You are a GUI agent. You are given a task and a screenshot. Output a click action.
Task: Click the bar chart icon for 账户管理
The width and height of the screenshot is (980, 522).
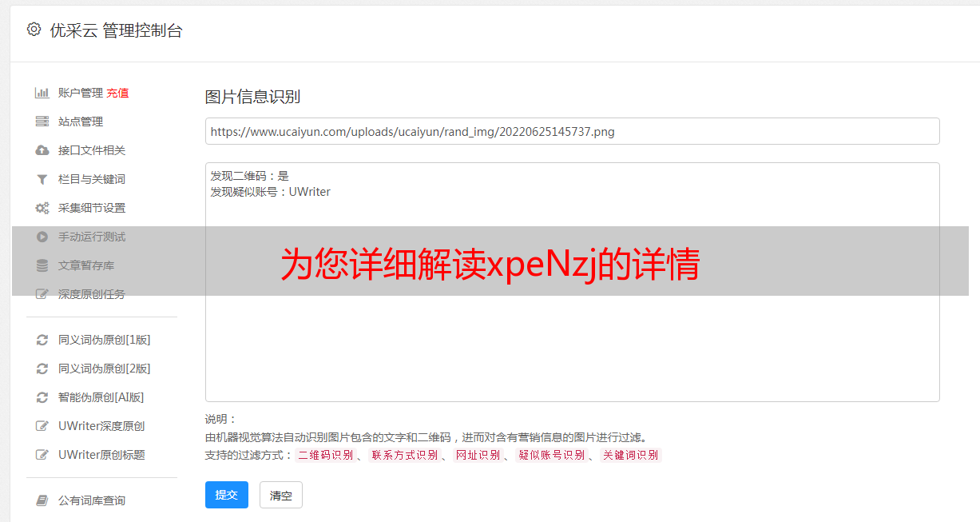tap(42, 93)
